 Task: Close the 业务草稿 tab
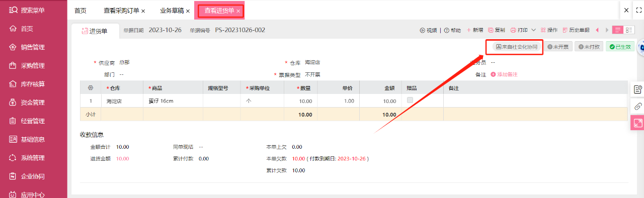(x=188, y=11)
